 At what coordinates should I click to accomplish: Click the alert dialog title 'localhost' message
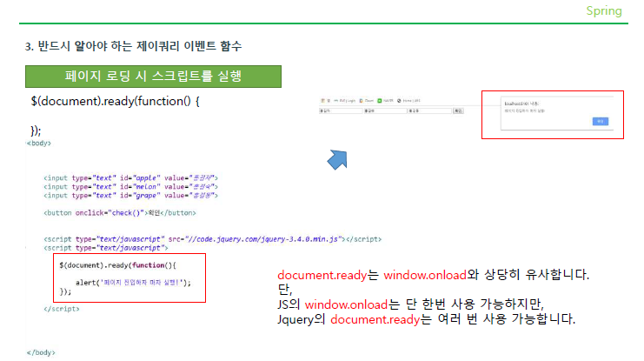coord(521,104)
